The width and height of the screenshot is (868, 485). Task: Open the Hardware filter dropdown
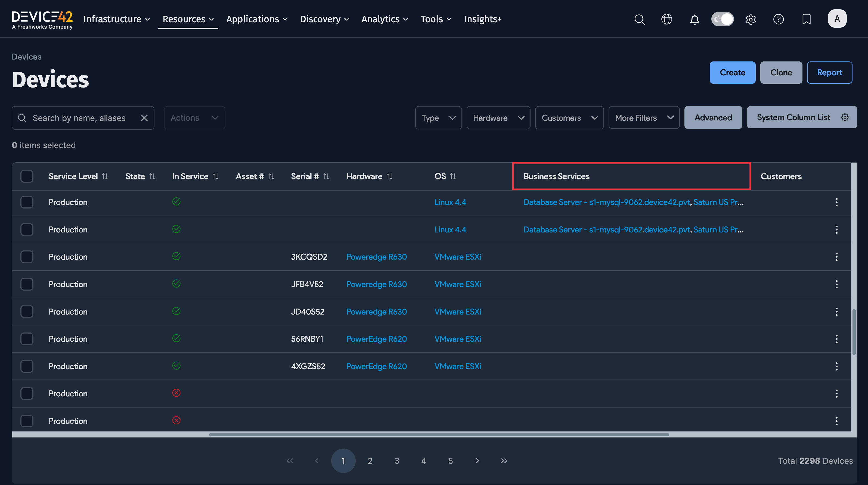point(498,118)
